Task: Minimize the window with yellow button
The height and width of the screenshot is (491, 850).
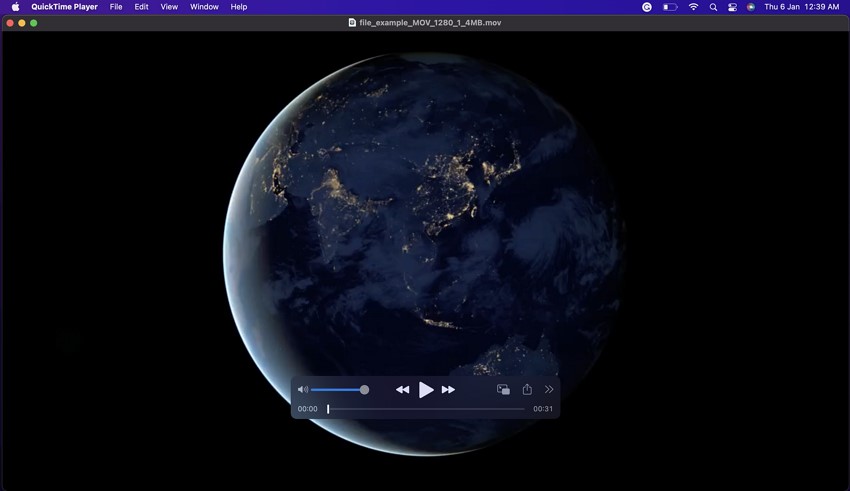Action: 22,23
